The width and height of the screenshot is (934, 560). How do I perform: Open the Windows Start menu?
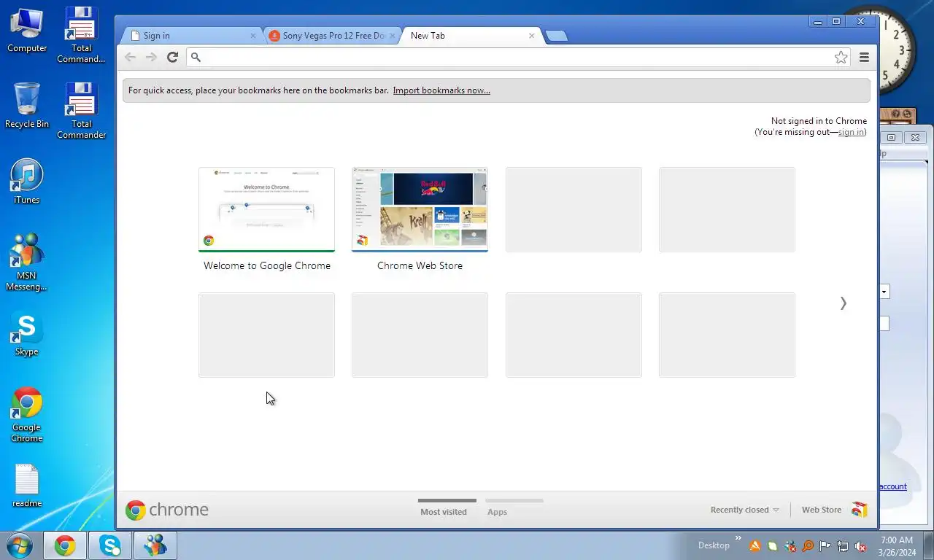[x=20, y=545]
